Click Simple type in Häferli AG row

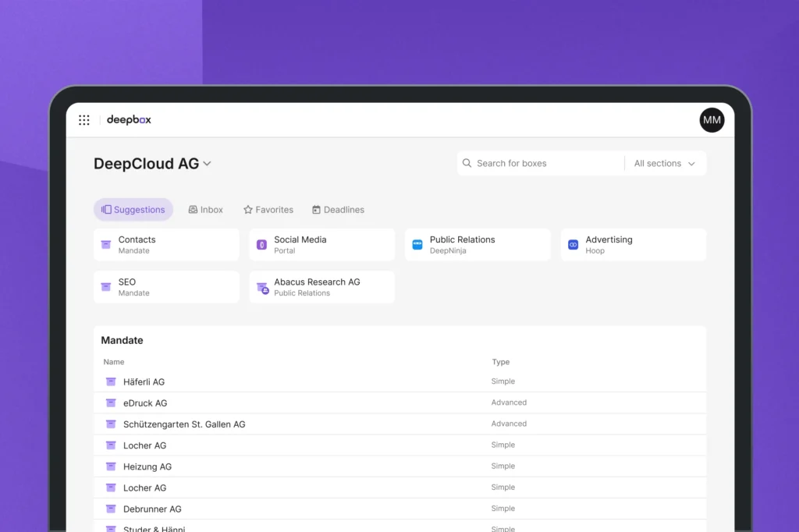(503, 381)
